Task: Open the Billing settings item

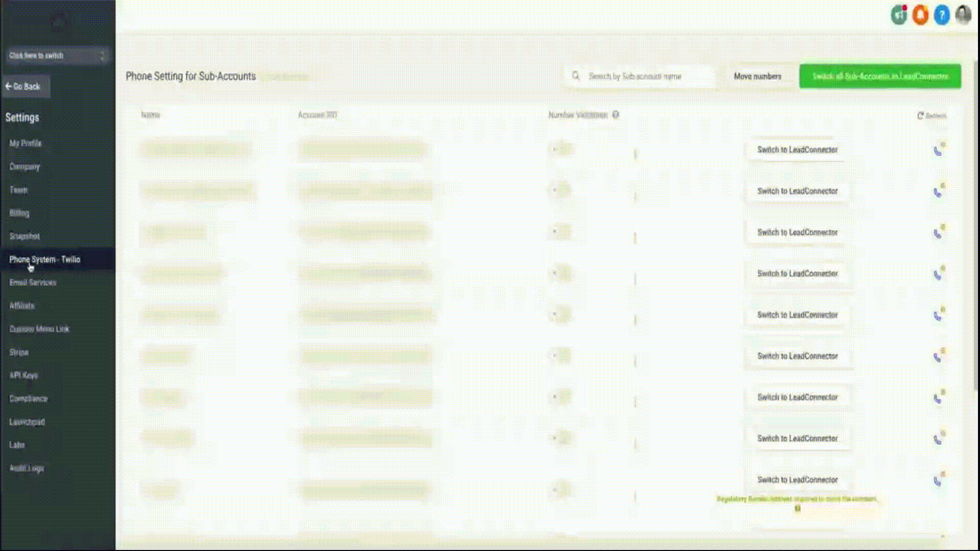Action: click(x=19, y=213)
